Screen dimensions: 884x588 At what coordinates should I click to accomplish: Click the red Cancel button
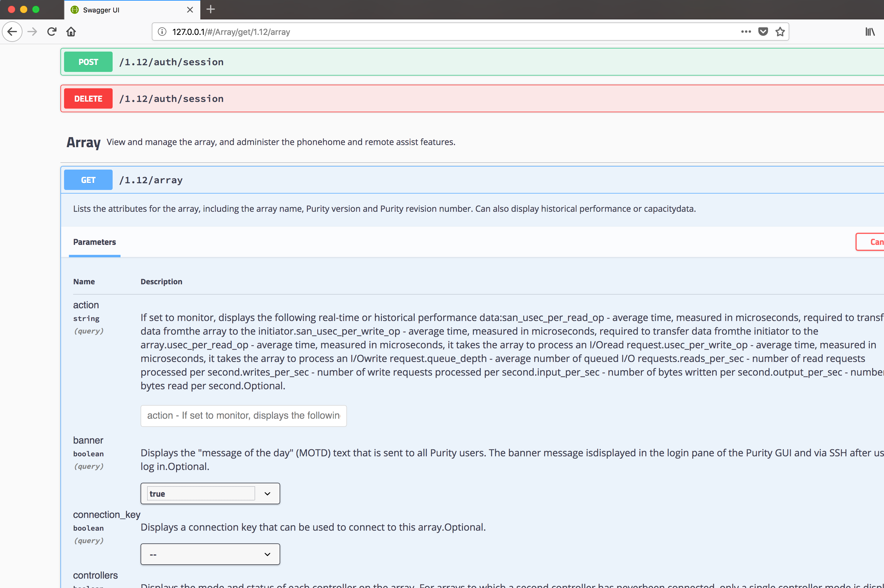(x=874, y=242)
